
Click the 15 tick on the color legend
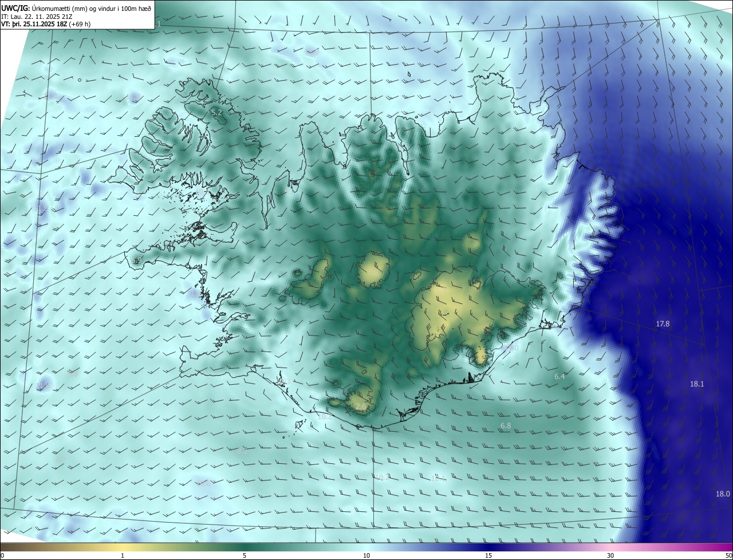488,555
